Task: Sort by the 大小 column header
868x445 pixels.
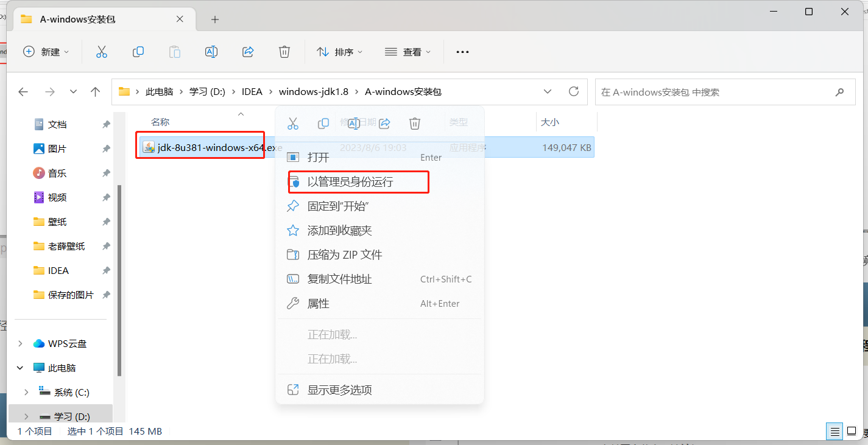Action: (x=550, y=122)
